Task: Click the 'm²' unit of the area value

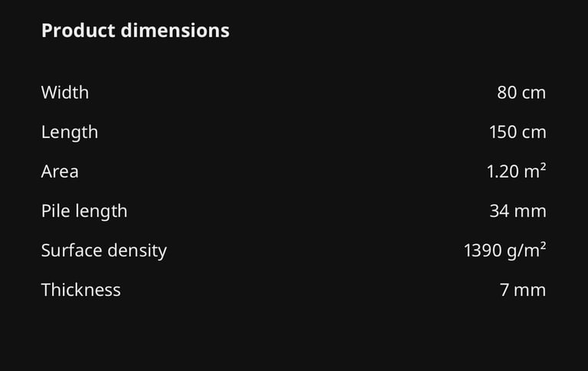Action: [535, 171]
